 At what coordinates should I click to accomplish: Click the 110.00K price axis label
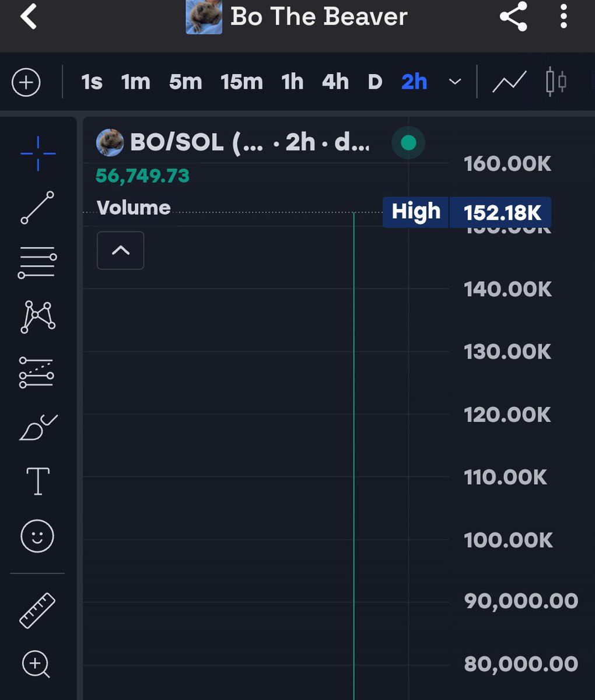pyautogui.click(x=506, y=477)
